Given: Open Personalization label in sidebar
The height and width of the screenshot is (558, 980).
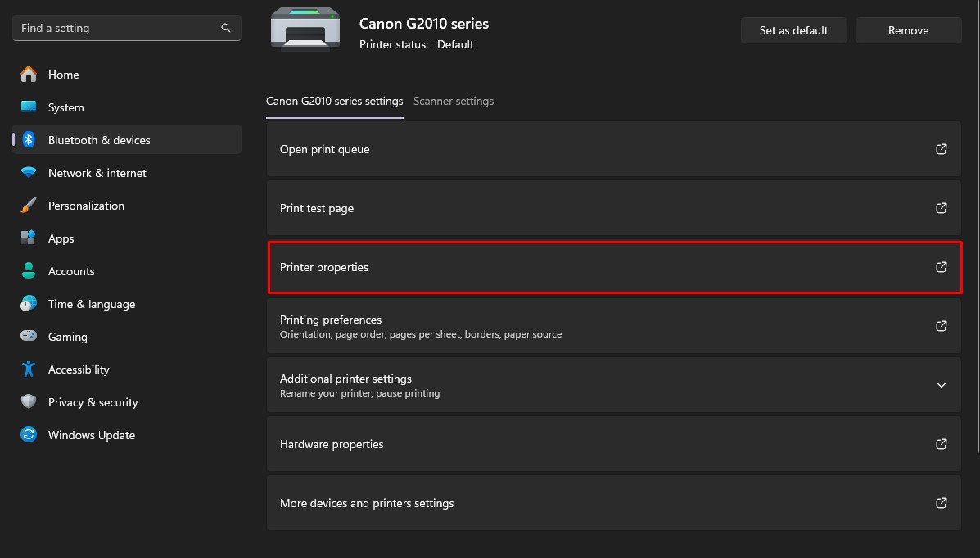Looking at the screenshot, I should coord(86,206).
